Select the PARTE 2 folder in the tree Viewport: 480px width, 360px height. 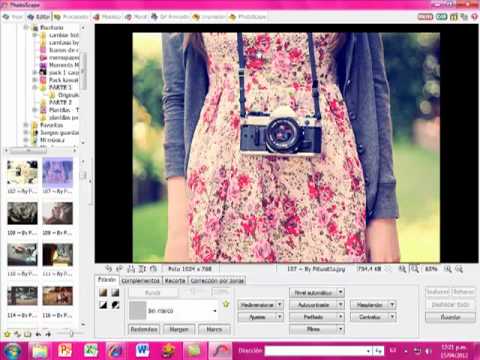[60, 102]
